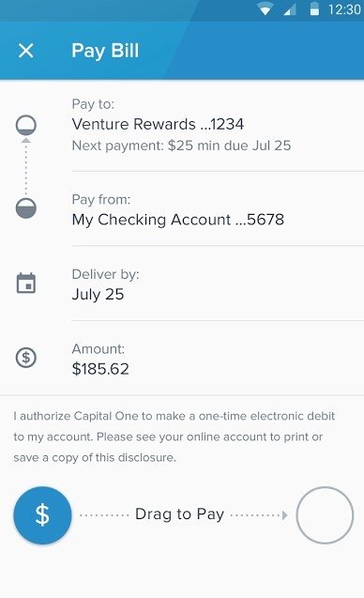Screen dimensions: 364x598
Task: Tap the battery status icon
Action: tap(314, 9)
